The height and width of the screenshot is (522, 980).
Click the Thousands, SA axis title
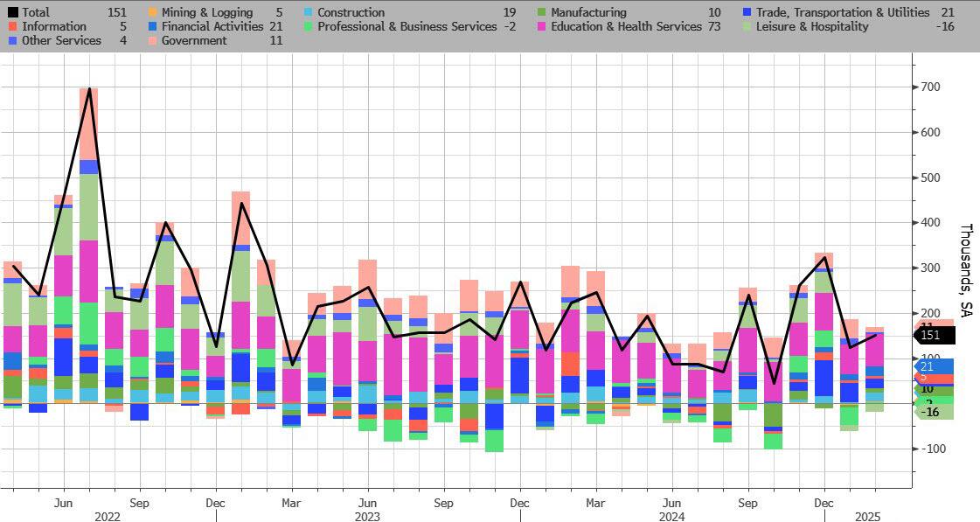(965, 270)
